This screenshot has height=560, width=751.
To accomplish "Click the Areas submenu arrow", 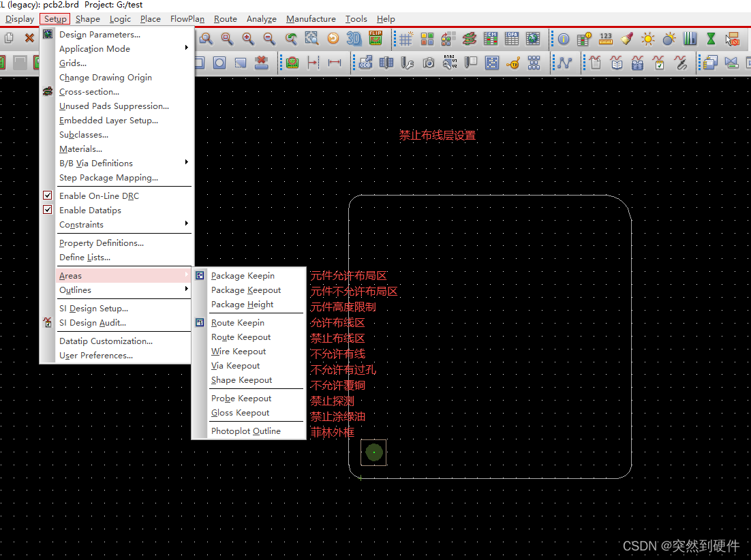I will (186, 275).
